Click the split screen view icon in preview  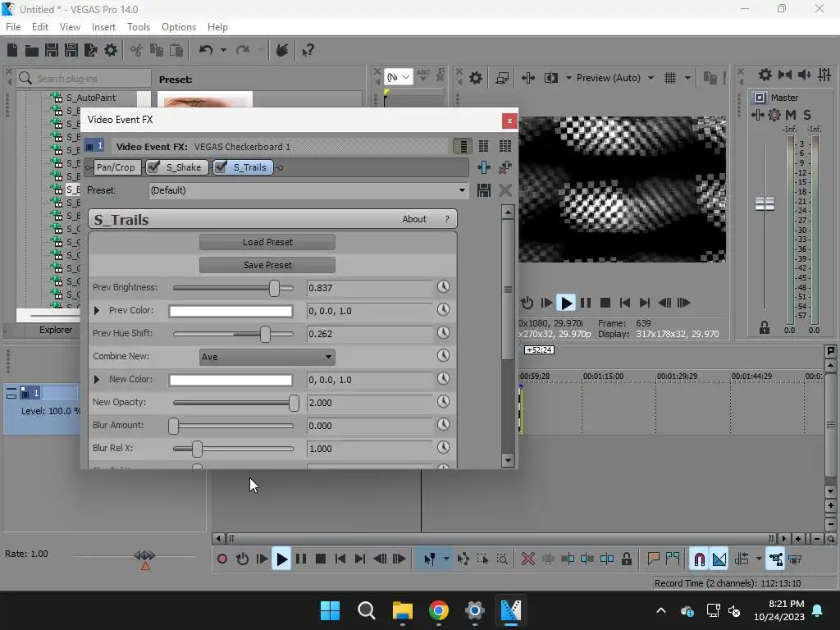coord(550,78)
